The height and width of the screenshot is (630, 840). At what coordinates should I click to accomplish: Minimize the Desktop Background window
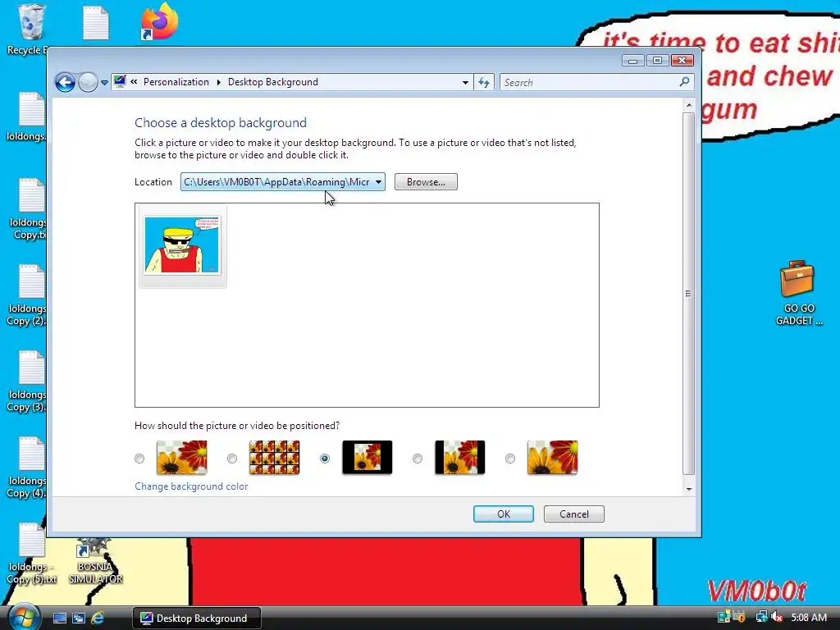click(x=632, y=61)
